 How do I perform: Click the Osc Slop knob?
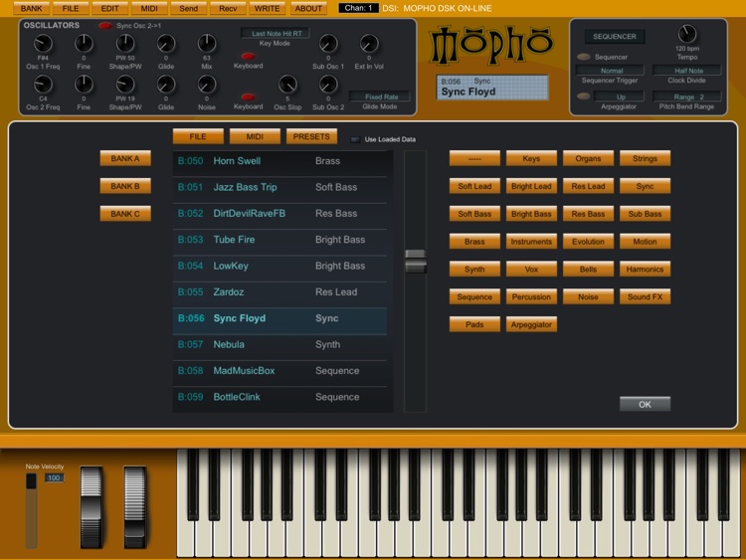click(287, 85)
